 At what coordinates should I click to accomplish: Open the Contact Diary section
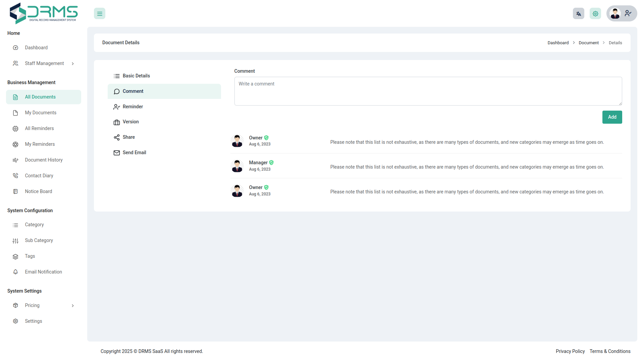pos(39,175)
